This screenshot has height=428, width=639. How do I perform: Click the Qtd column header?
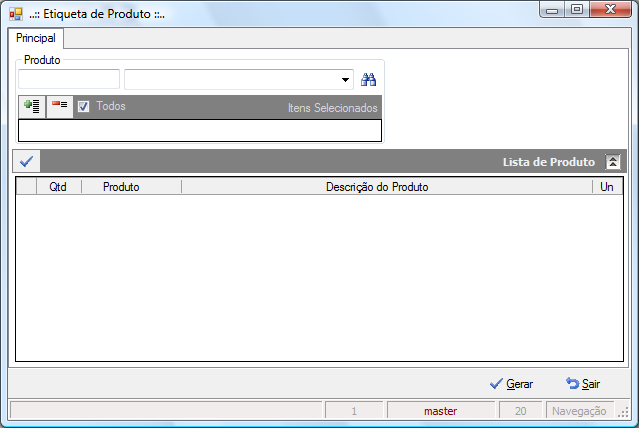(x=58, y=187)
